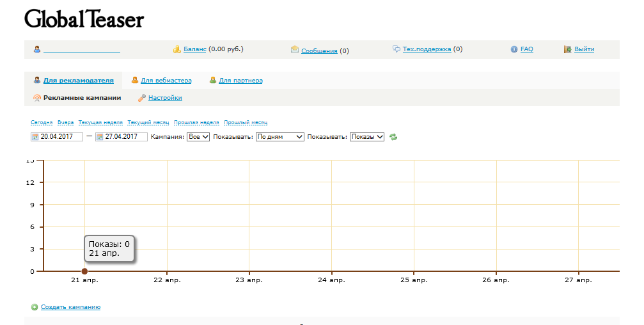The image size is (644, 325).
Task: Click the green refresh arrows icon
Action: coord(393,137)
